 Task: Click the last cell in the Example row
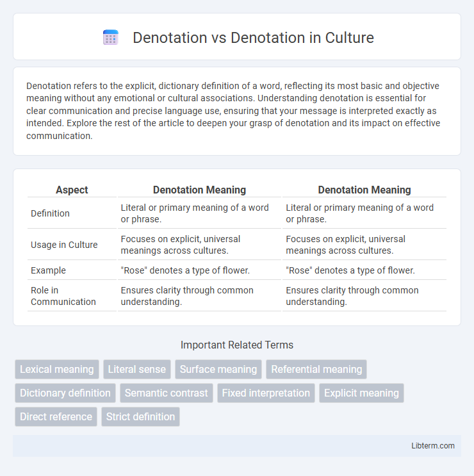point(364,270)
